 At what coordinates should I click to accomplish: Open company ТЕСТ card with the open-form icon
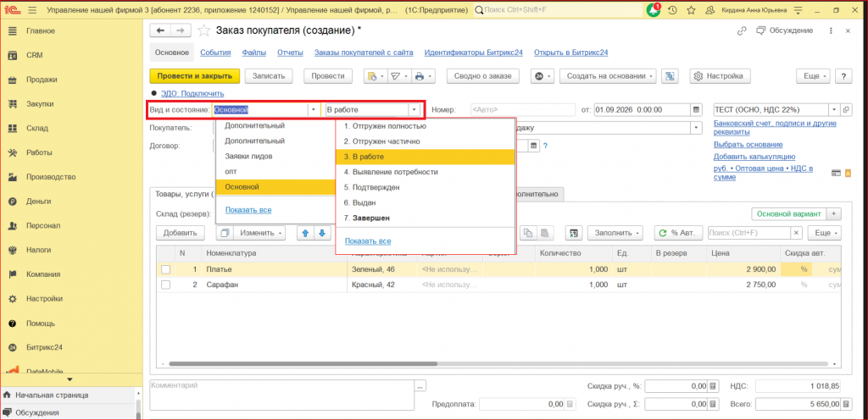click(845, 110)
